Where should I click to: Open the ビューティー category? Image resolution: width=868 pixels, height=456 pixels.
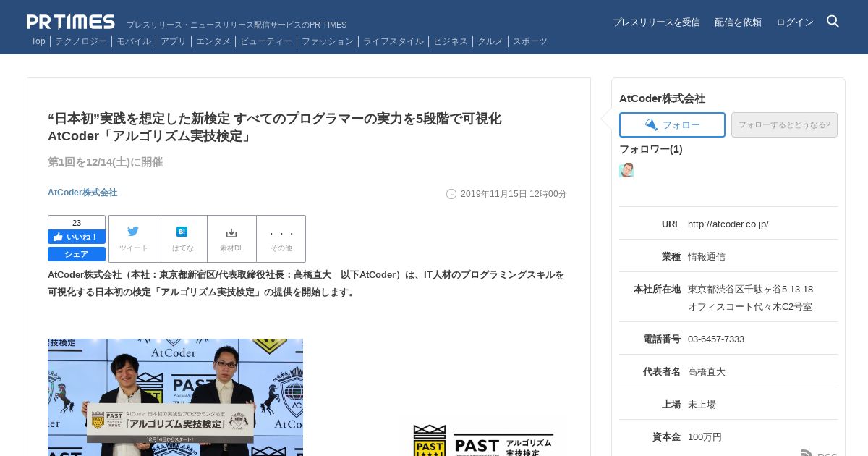[x=266, y=41]
